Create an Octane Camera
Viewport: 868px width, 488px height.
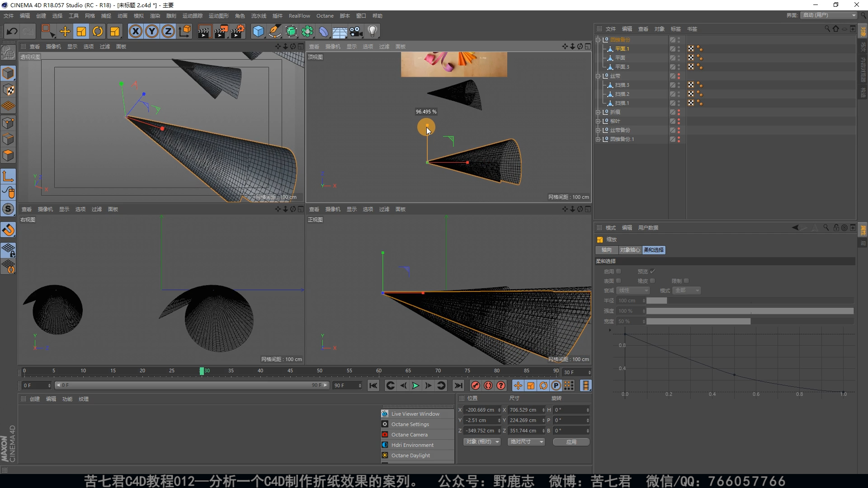click(x=417, y=435)
